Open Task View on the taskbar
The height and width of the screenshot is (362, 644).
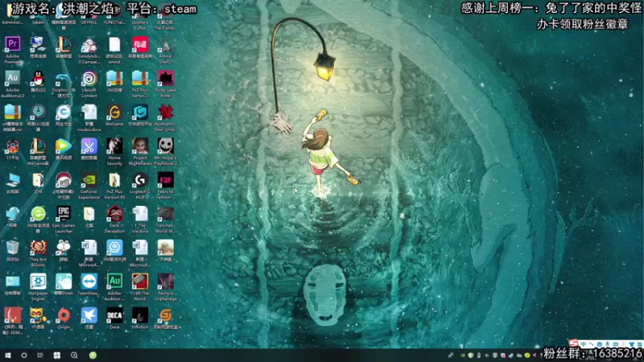[39, 356]
